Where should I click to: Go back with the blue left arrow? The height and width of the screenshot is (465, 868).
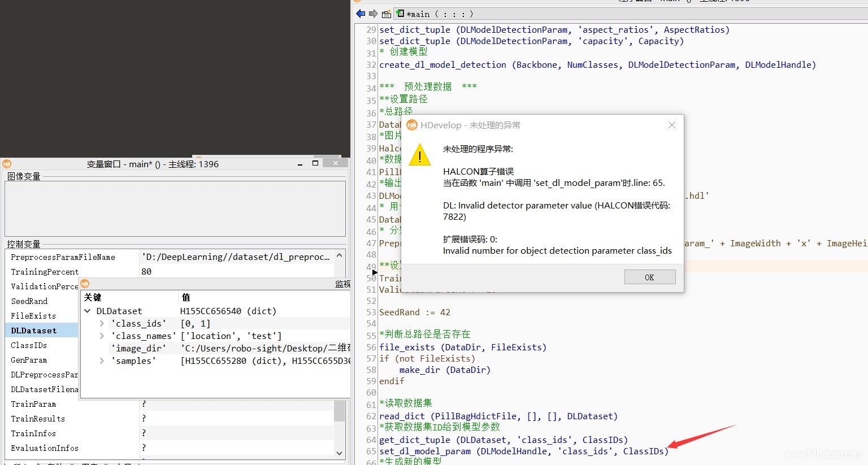(361, 14)
